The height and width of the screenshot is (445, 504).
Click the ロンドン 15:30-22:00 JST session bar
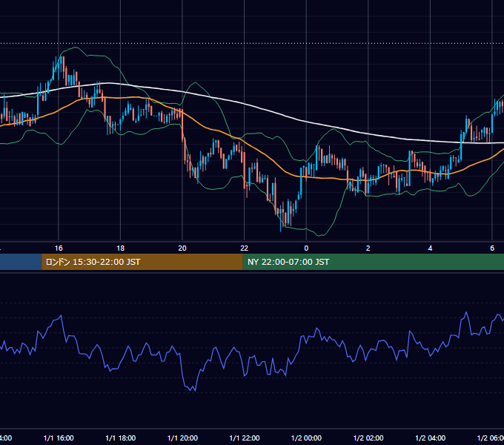[x=142, y=262]
